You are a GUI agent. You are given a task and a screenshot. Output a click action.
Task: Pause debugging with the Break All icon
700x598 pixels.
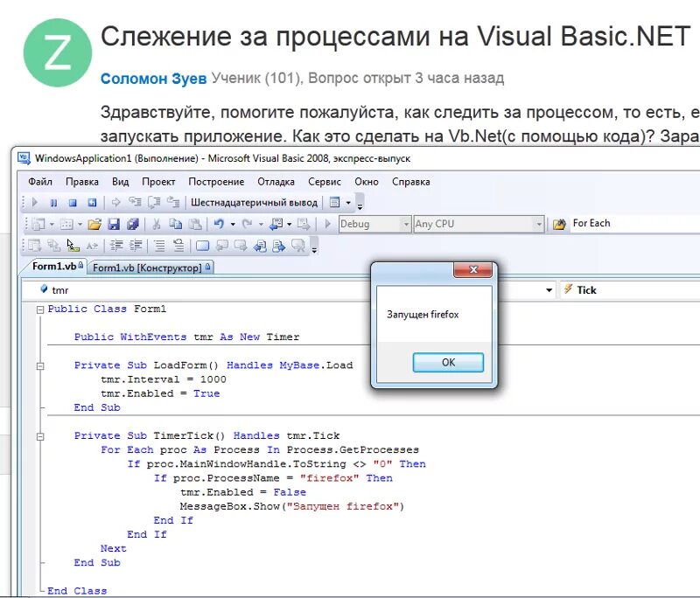[53, 203]
